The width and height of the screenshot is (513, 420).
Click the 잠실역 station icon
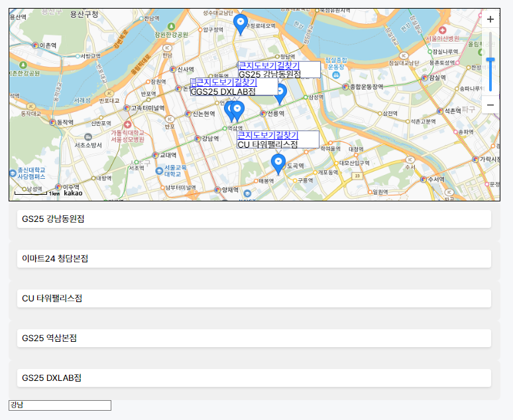pyautogui.click(x=425, y=78)
